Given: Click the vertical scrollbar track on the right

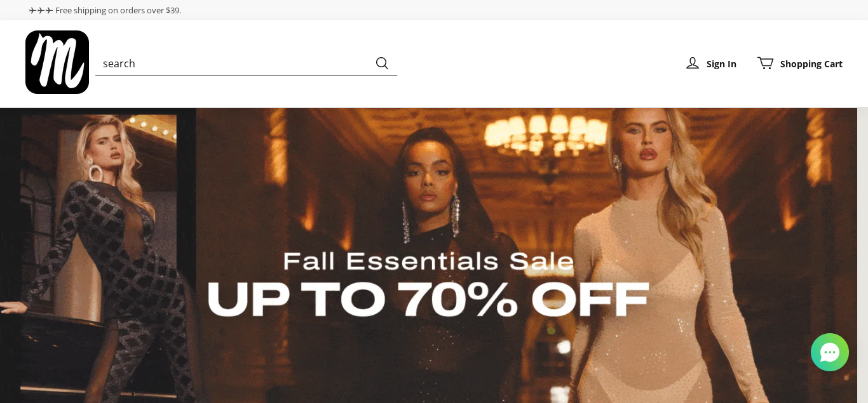Looking at the screenshot, I should (862, 255).
